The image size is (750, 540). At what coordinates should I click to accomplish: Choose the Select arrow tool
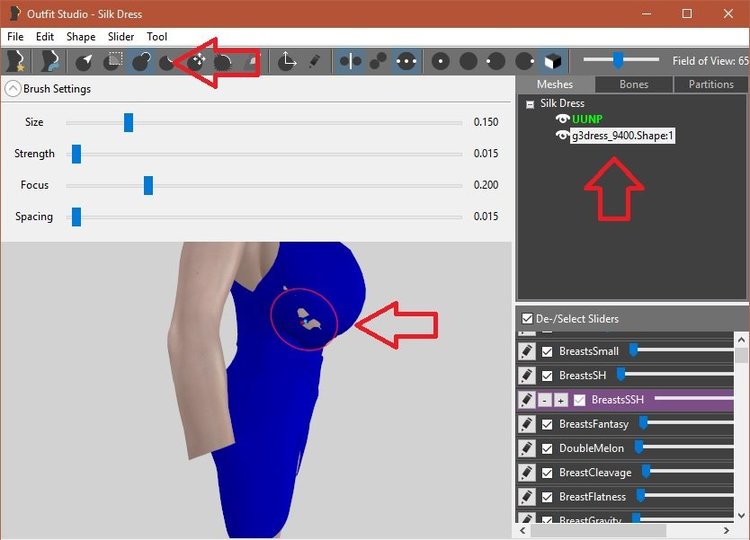(85, 61)
